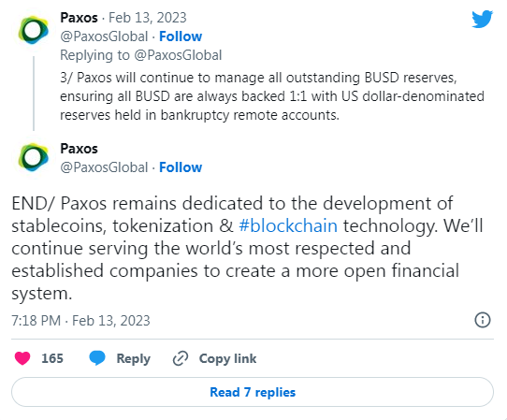
Task: Click the Reply text label
Action: point(133,358)
